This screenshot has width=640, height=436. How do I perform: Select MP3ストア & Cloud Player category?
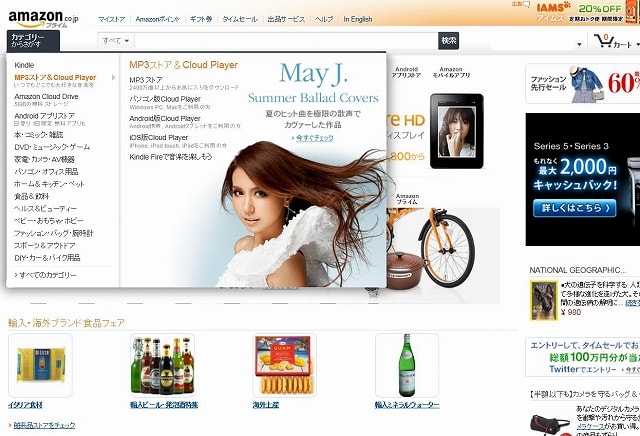pos(55,77)
